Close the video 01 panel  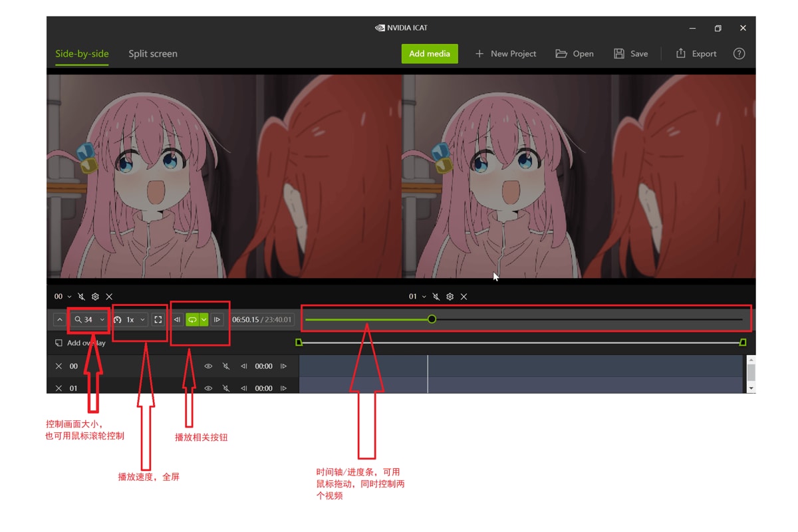(464, 297)
